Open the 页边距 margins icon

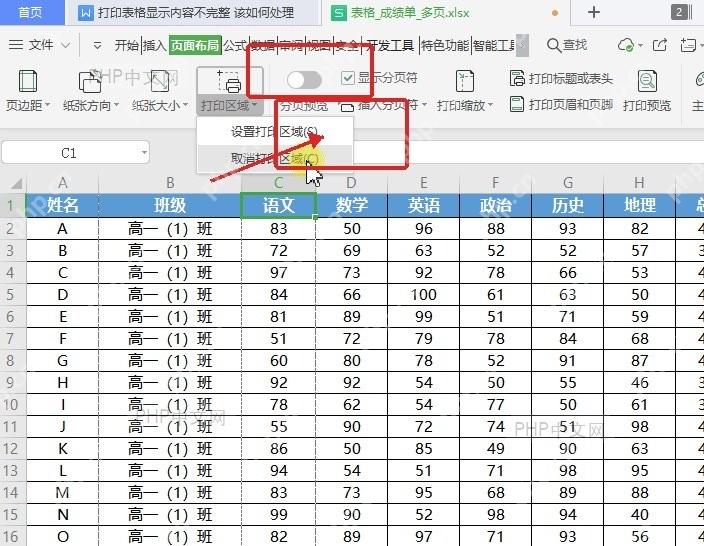[x=27, y=81]
